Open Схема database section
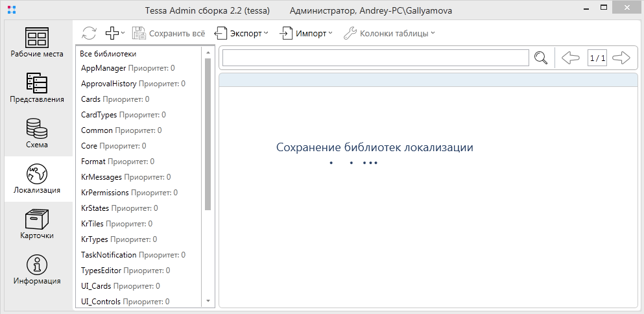This screenshot has width=644, height=314. 37,133
